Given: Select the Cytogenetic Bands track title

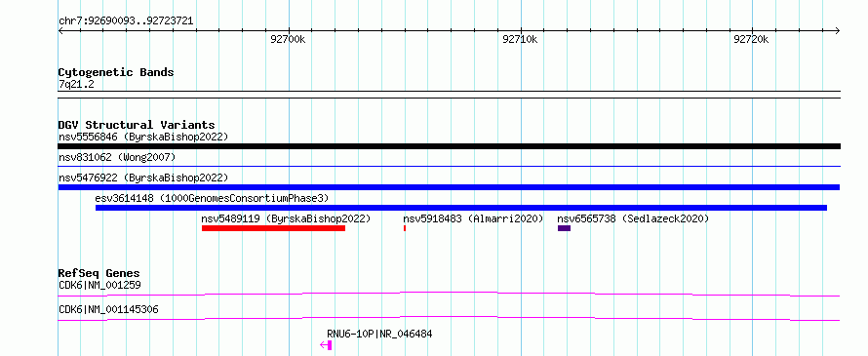Looking at the screenshot, I should pyautogui.click(x=116, y=72).
